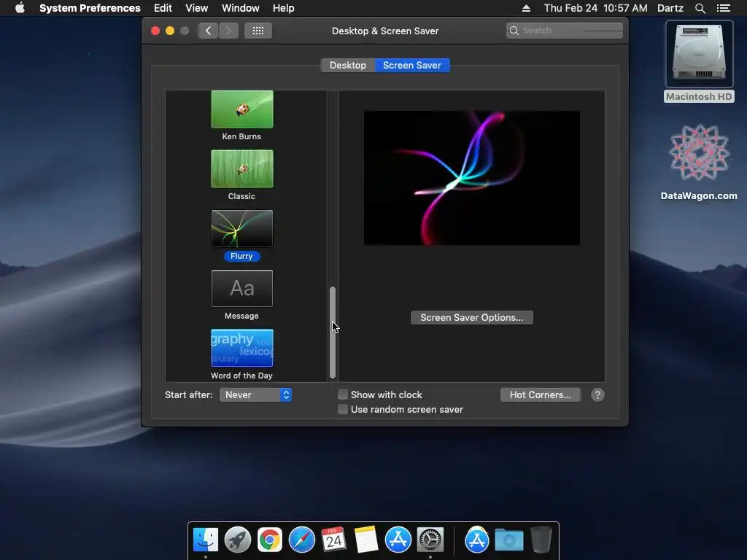Open Notes from the Dock
Viewport: 747px width, 560px height.
pos(366,540)
